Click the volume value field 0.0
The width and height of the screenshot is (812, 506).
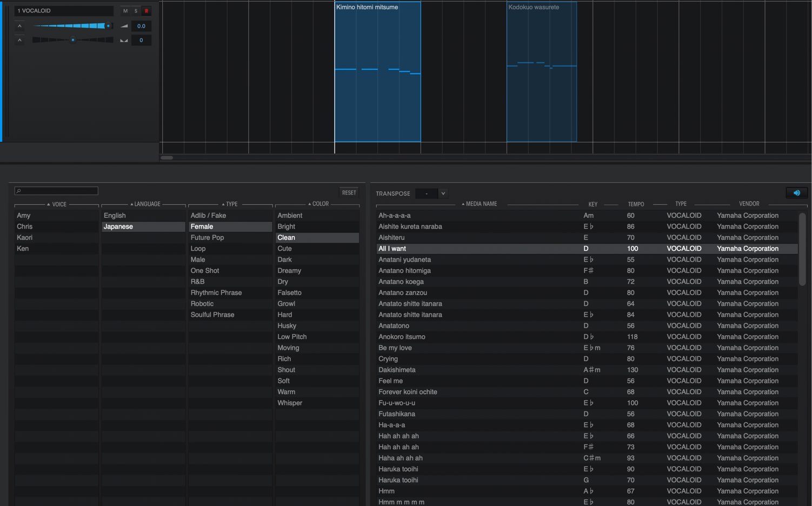point(141,26)
